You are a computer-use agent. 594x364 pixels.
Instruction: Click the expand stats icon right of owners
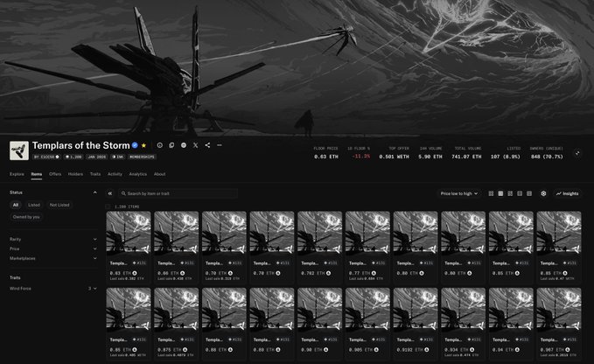pos(577,153)
